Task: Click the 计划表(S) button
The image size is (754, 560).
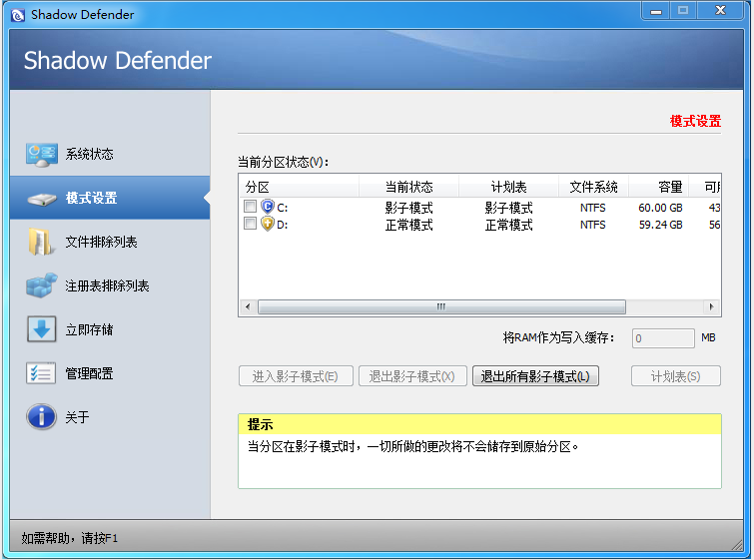Action: 676,376
